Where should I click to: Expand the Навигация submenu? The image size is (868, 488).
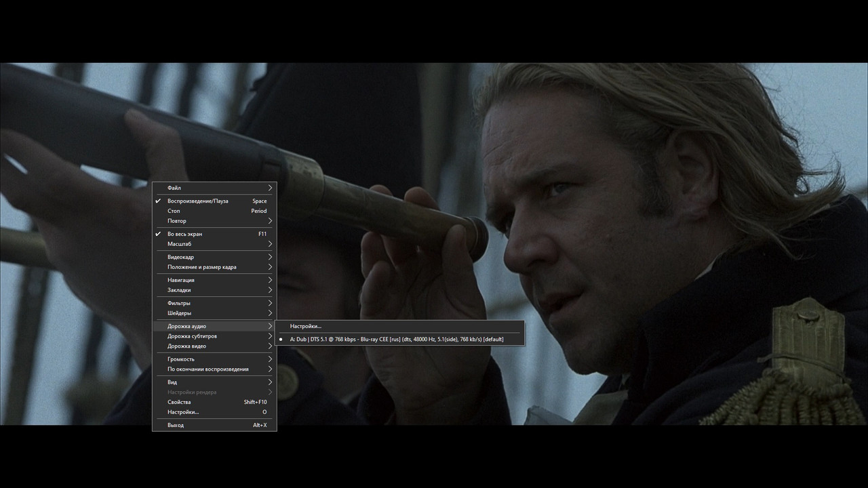[214, 280]
